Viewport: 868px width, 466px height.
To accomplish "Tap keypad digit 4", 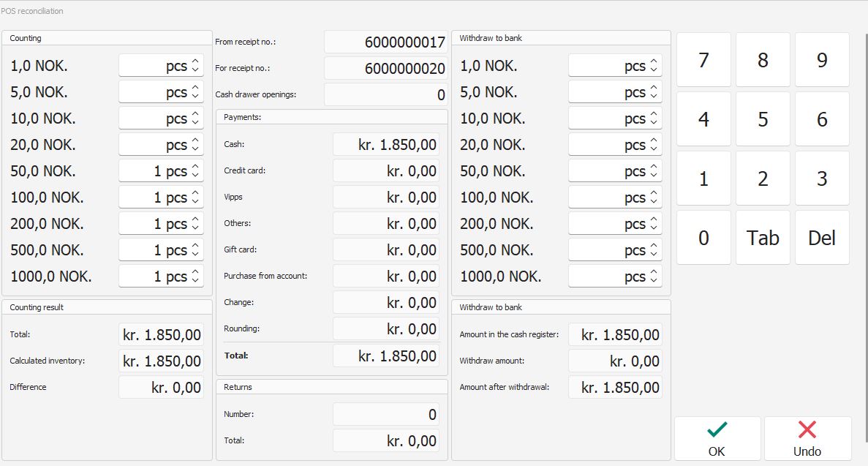I will [703, 119].
